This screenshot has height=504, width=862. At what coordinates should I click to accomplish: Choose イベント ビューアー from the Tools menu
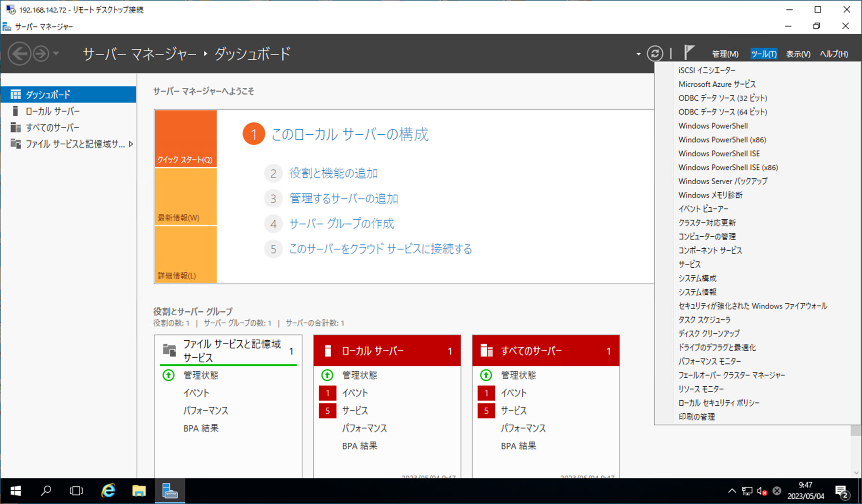tap(703, 209)
